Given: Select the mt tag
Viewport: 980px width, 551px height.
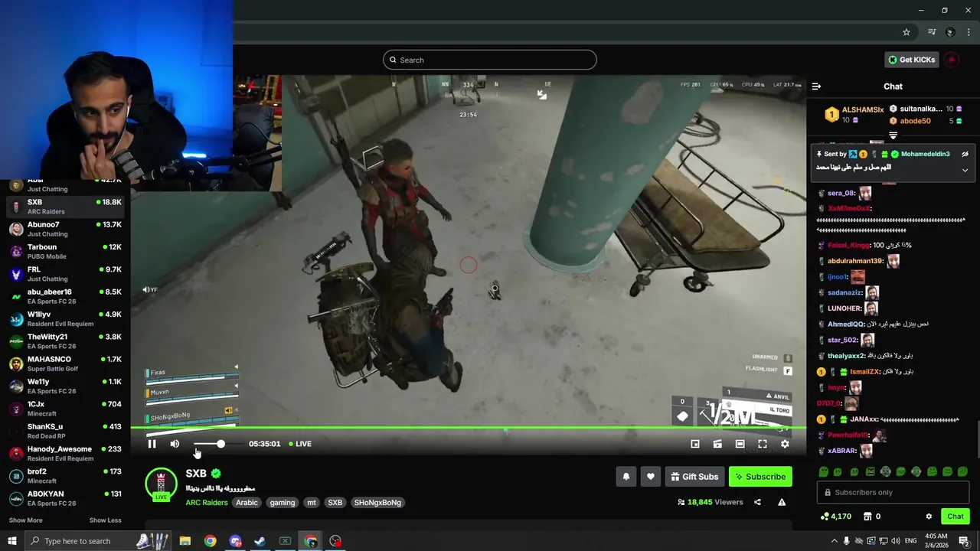Looking at the screenshot, I should pyautogui.click(x=312, y=503).
